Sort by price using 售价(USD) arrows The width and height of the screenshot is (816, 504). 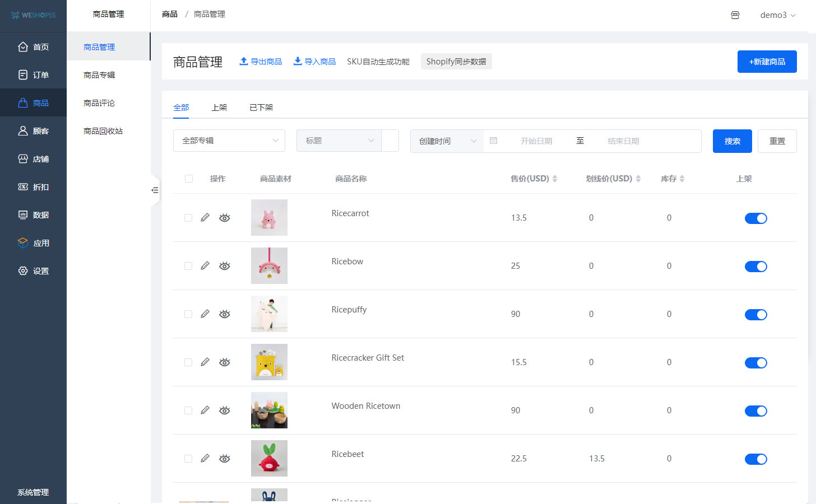pyautogui.click(x=555, y=179)
